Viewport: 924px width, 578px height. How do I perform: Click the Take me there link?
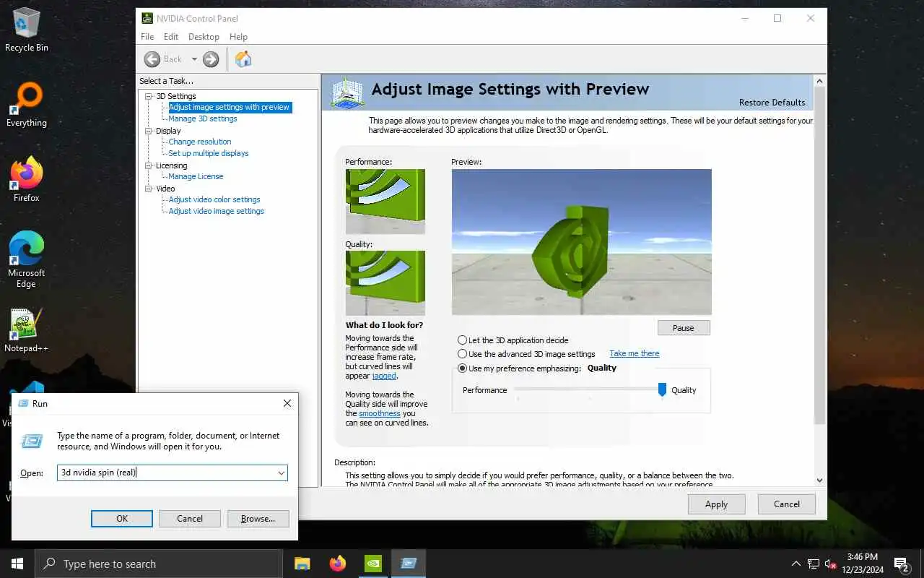635,353
